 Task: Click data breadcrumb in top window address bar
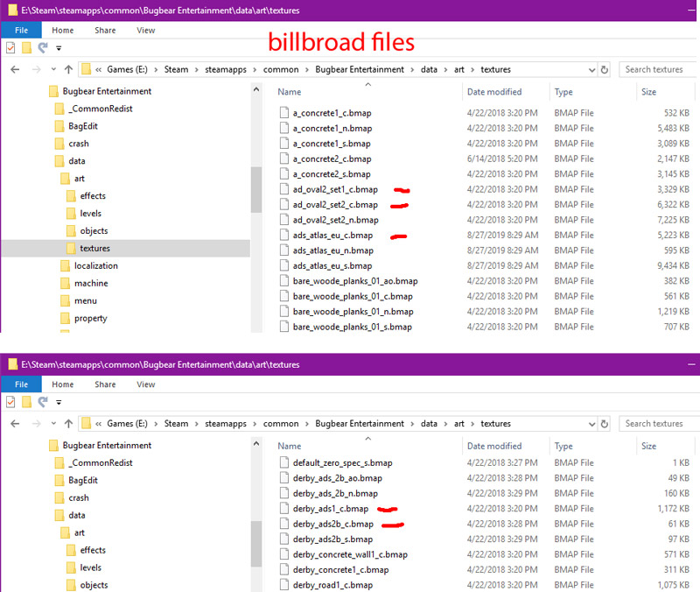pos(429,69)
